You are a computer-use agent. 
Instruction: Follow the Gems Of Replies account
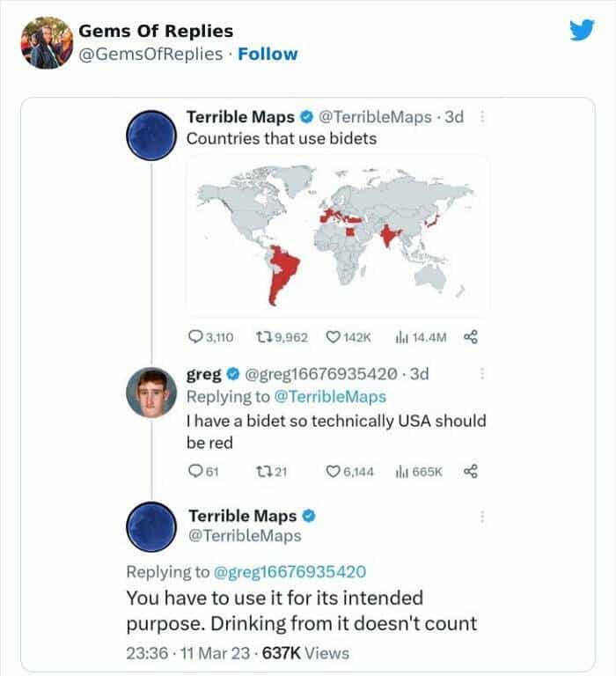[x=268, y=54]
